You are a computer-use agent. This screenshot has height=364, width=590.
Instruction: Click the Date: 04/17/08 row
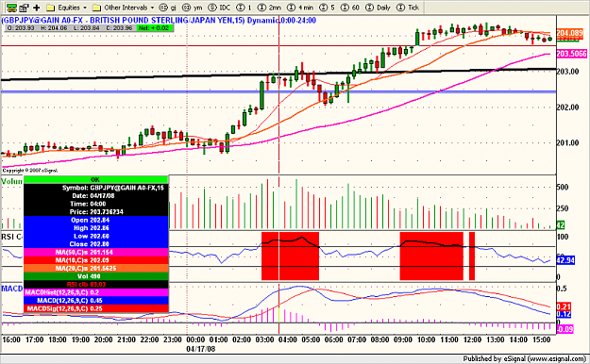tap(96, 195)
